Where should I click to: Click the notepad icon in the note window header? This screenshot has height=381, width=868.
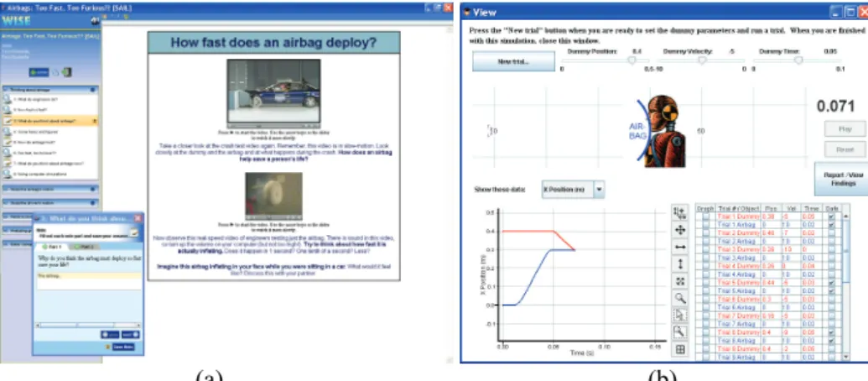click(x=133, y=232)
